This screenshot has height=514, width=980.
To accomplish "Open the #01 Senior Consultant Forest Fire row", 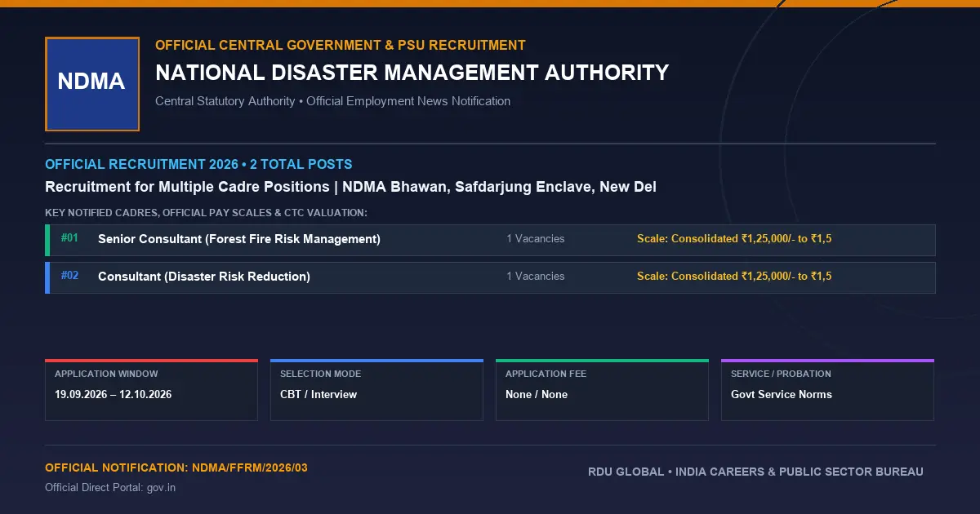I will (490, 240).
